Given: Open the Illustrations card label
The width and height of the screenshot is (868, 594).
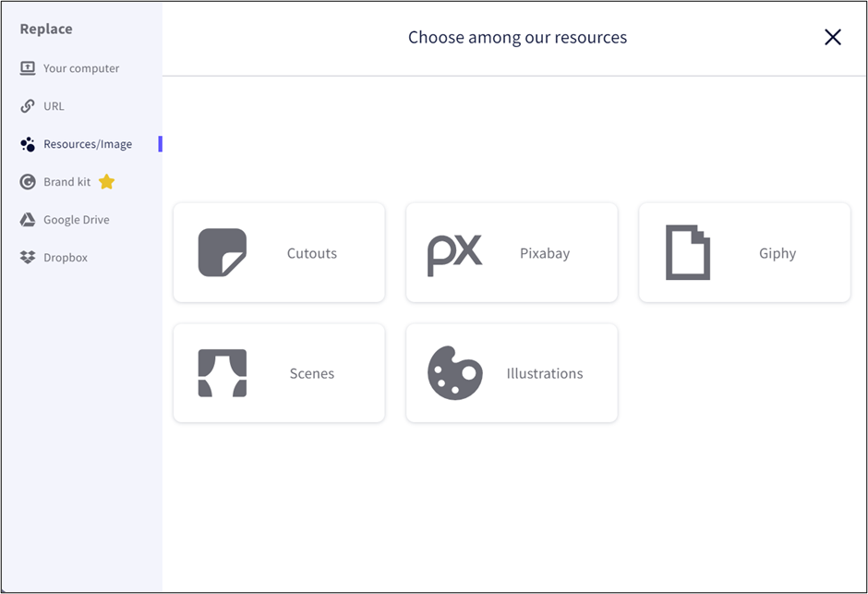Looking at the screenshot, I should click(x=545, y=373).
